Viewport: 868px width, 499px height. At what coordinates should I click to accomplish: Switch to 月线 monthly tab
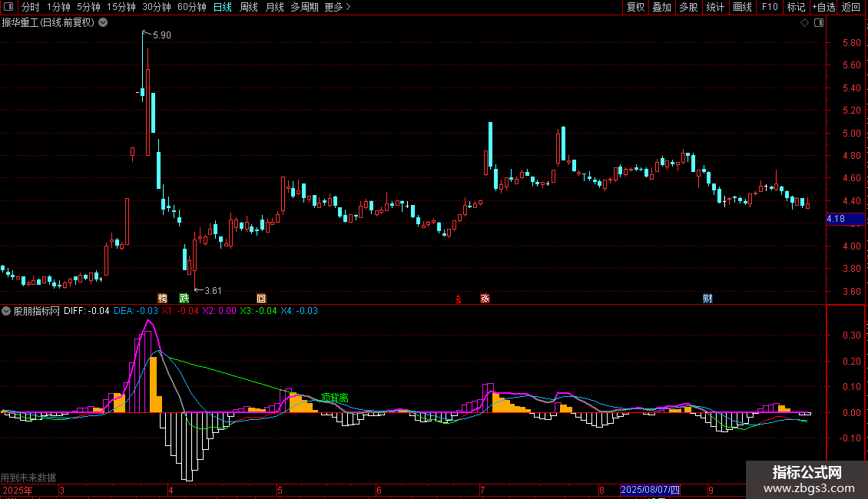(x=274, y=7)
